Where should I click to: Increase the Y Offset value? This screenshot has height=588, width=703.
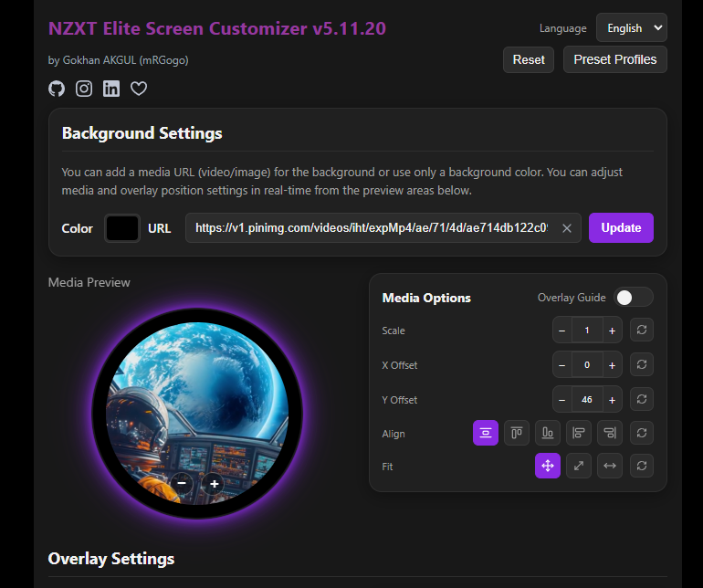[x=612, y=400]
